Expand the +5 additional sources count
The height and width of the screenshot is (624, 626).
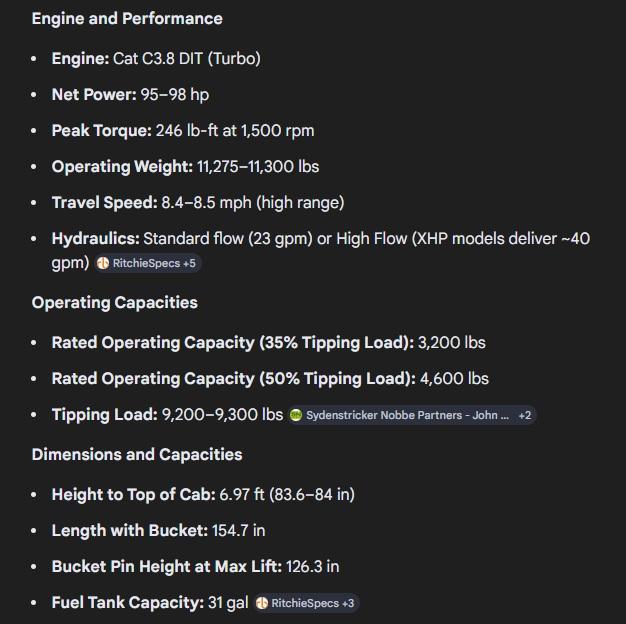[189, 264]
